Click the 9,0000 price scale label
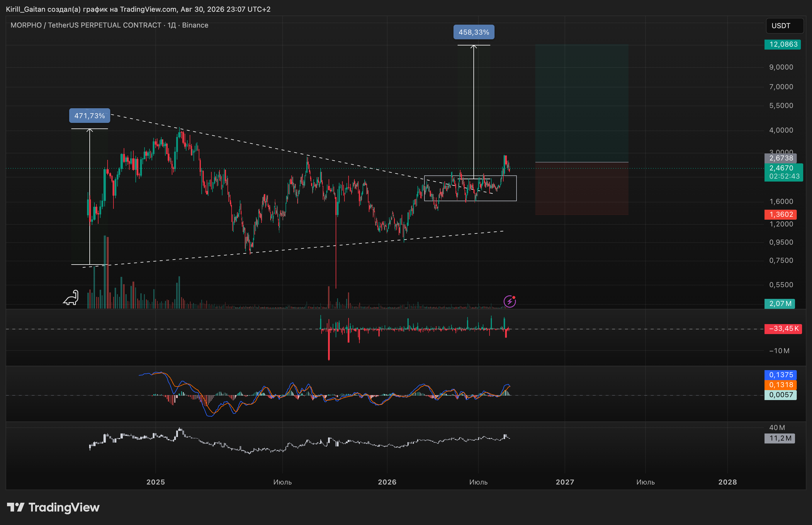Viewport: 812px width, 525px height. pyautogui.click(x=781, y=67)
